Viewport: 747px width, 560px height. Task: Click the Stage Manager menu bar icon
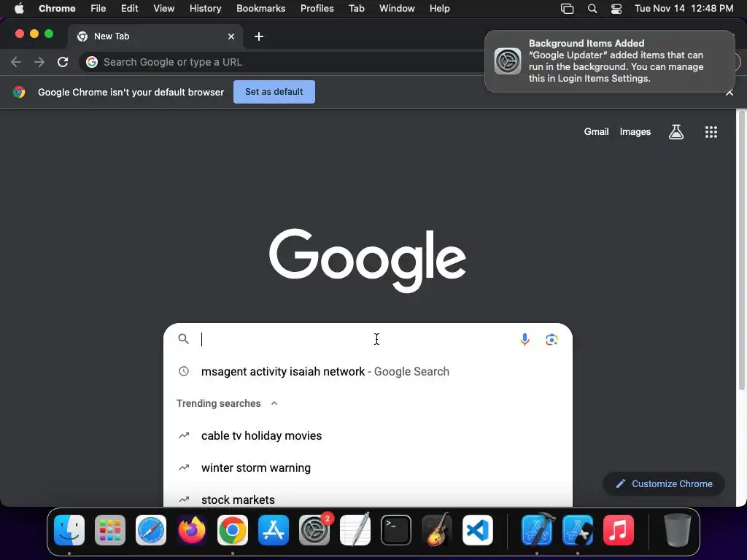tap(567, 9)
